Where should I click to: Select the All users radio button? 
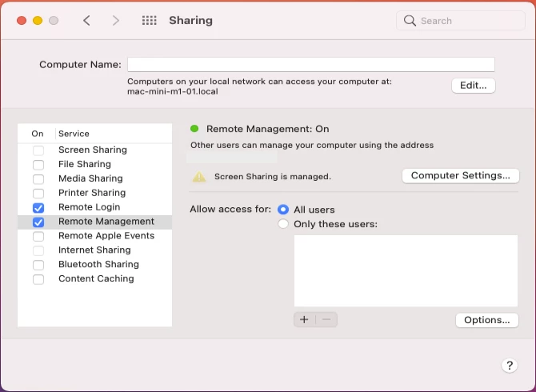click(283, 210)
